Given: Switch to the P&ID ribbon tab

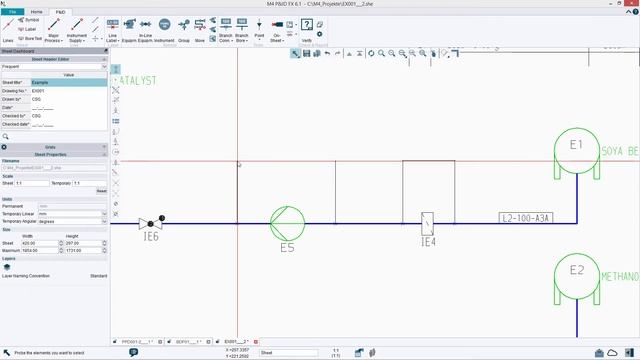Looking at the screenshot, I should point(60,12).
